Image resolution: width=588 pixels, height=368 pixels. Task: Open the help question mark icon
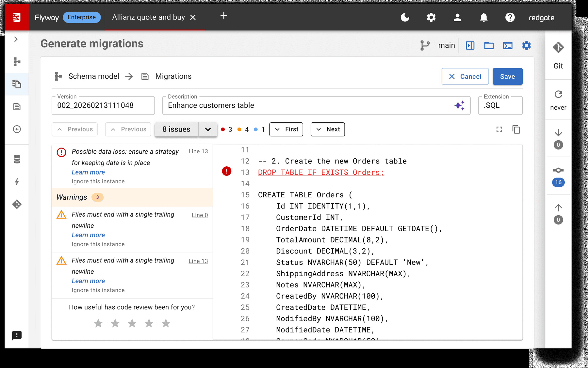pyautogui.click(x=510, y=17)
